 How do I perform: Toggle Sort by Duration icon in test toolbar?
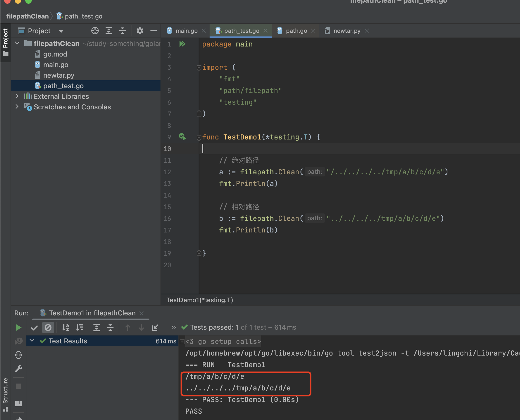79,328
